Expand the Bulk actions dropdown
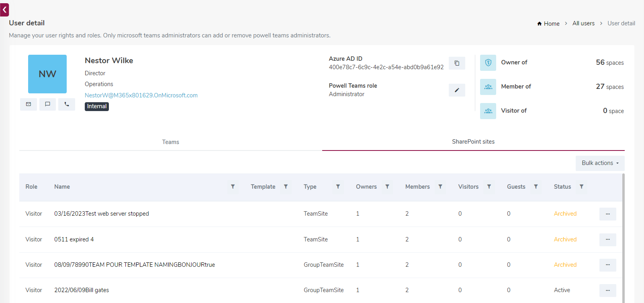 click(600, 163)
